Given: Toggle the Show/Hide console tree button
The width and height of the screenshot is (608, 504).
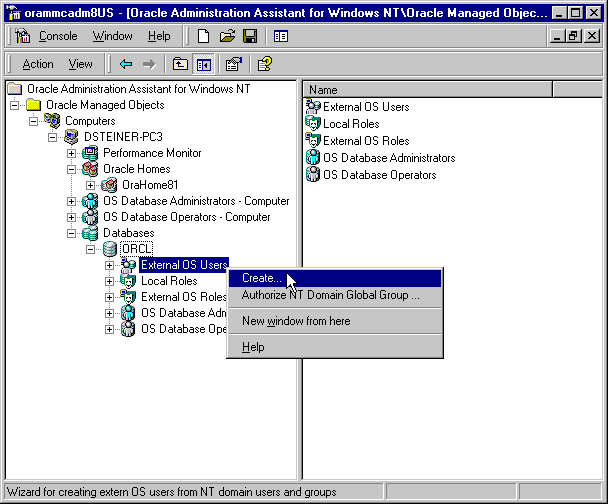Looking at the screenshot, I should coord(203,64).
